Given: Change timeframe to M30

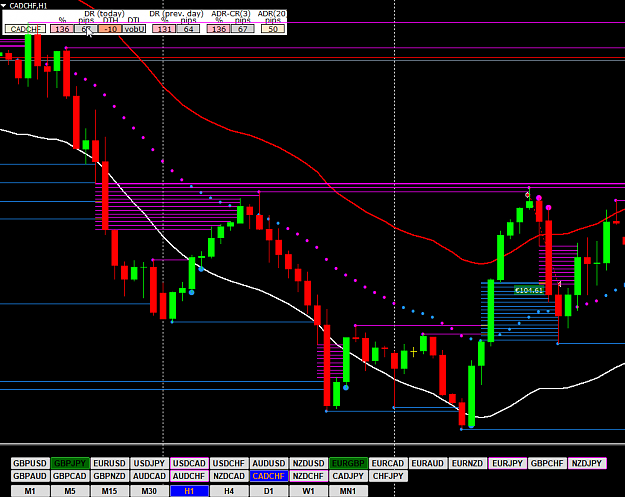Looking at the screenshot, I should coord(149,491).
